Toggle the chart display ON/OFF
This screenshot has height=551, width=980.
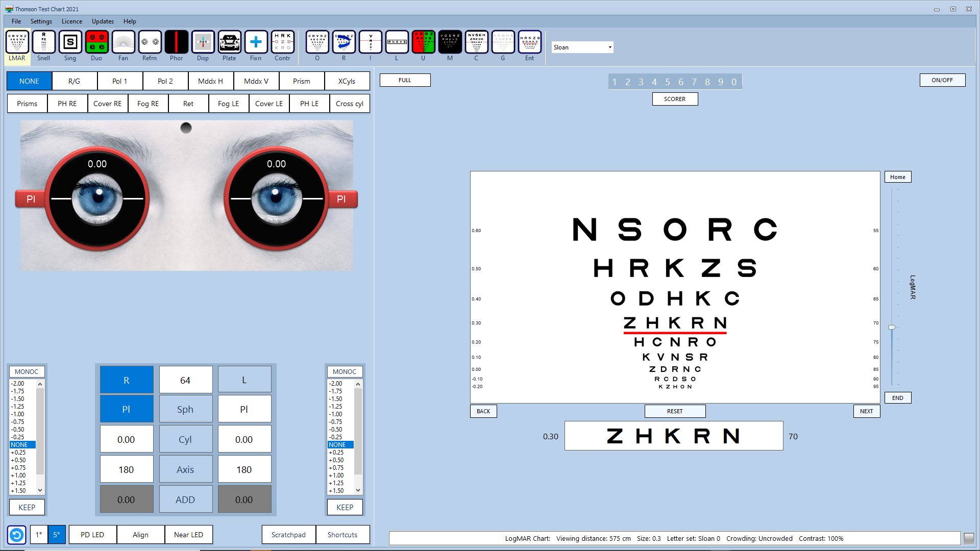(942, 80)
